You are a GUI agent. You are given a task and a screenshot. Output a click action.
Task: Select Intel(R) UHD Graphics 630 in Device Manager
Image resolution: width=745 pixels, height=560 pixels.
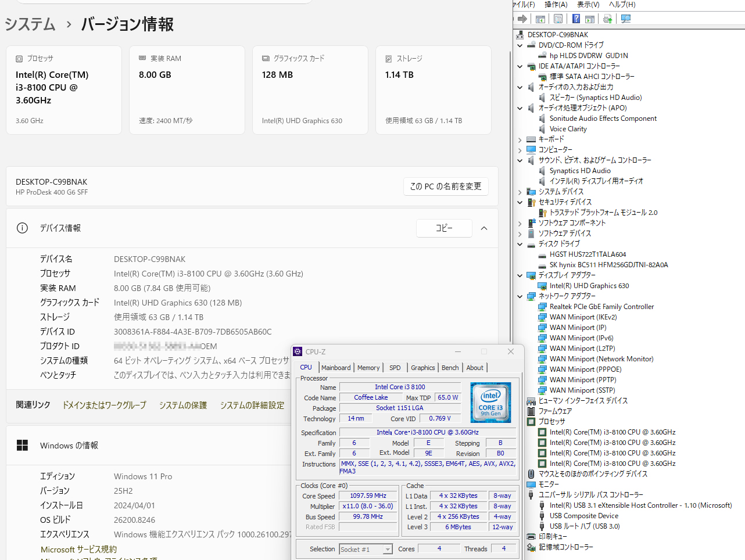[589, 286]
